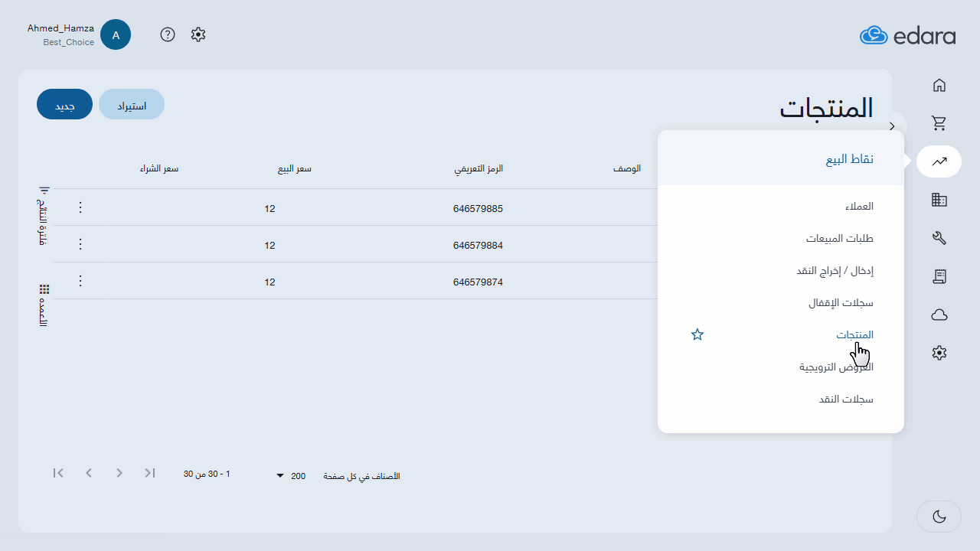Click the جديد button
980x551 pixels.
(x=64, y=105)
